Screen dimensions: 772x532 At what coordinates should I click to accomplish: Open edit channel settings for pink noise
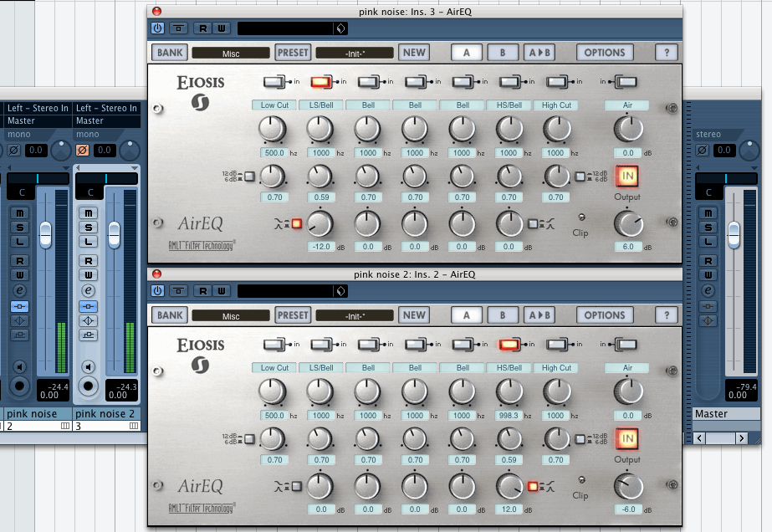[20, 290]
